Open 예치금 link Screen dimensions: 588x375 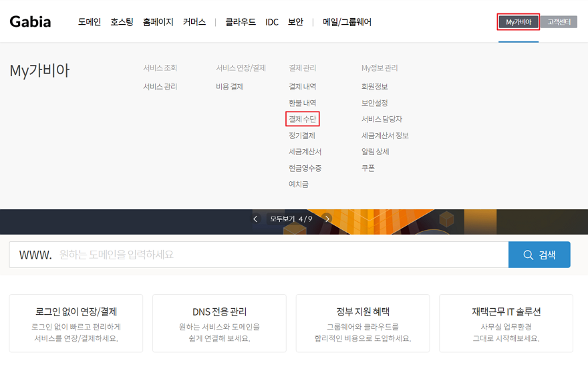(299, 184)
